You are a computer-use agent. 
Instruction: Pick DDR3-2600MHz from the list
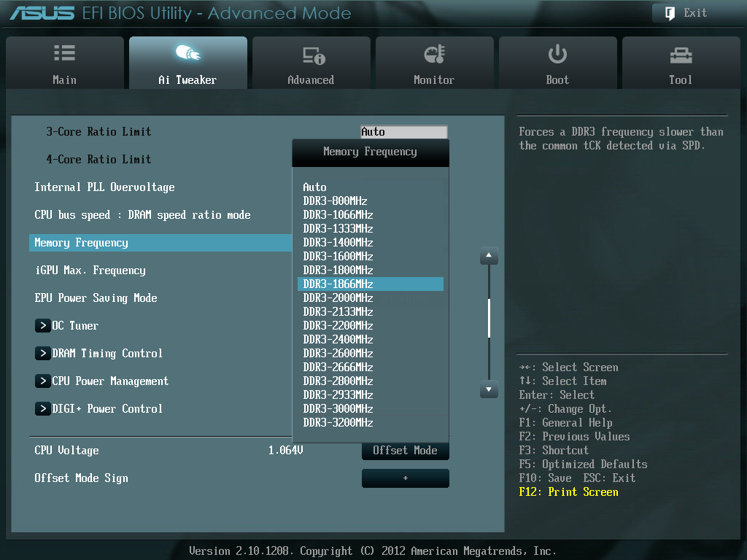coord(371,353)
